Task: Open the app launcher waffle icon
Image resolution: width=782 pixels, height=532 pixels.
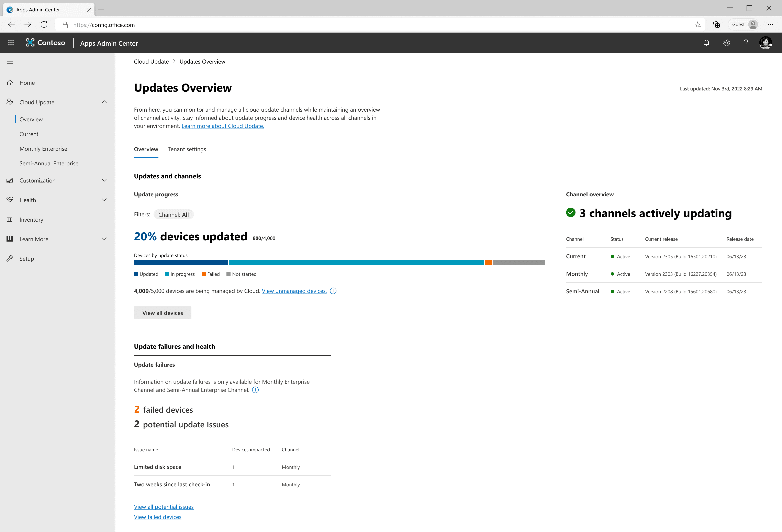Action: pos(11,43)
